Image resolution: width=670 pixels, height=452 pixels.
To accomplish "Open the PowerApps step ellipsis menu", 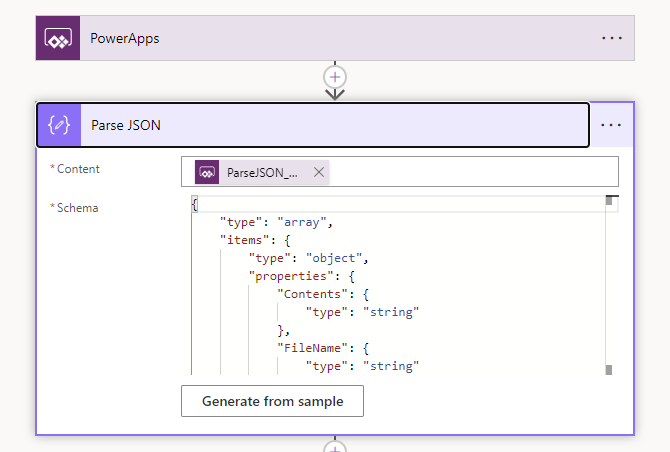I will 611,38.
